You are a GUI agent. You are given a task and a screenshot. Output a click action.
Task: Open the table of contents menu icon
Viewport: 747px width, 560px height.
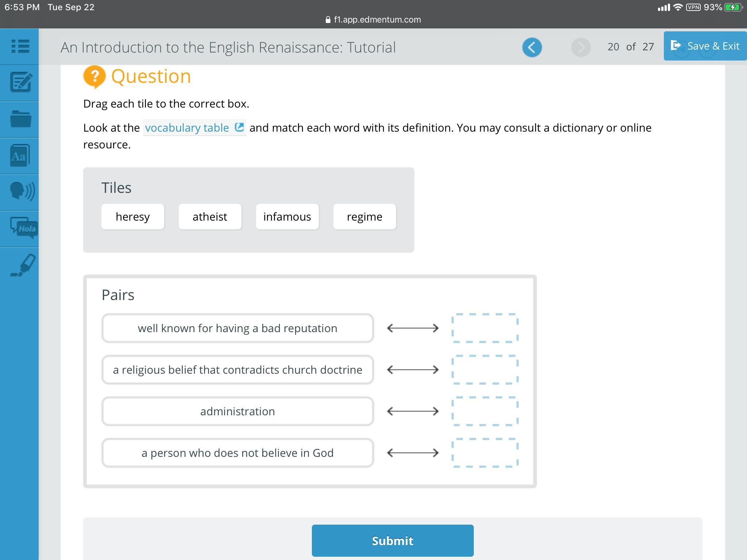[20, 46]
